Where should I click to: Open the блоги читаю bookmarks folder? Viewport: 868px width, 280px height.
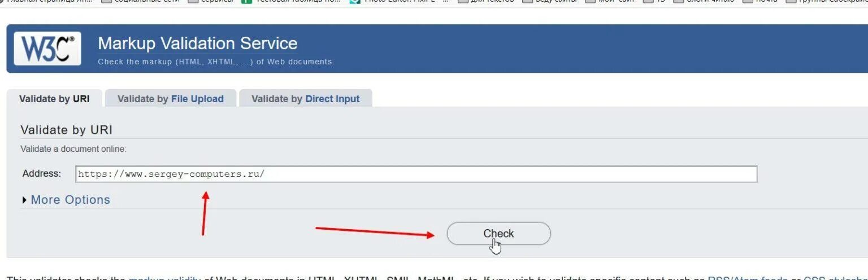pyautogui.click(x=705, y=2)
